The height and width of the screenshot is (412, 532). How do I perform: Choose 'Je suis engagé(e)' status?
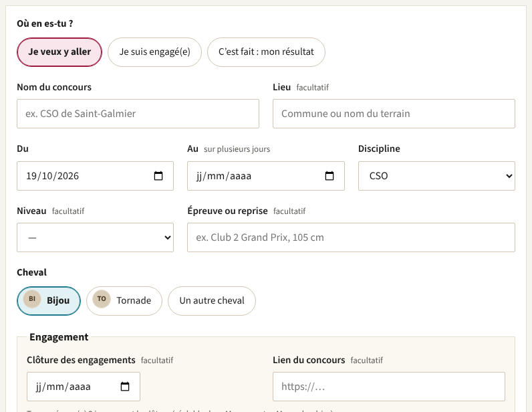(x=154, y=52)
